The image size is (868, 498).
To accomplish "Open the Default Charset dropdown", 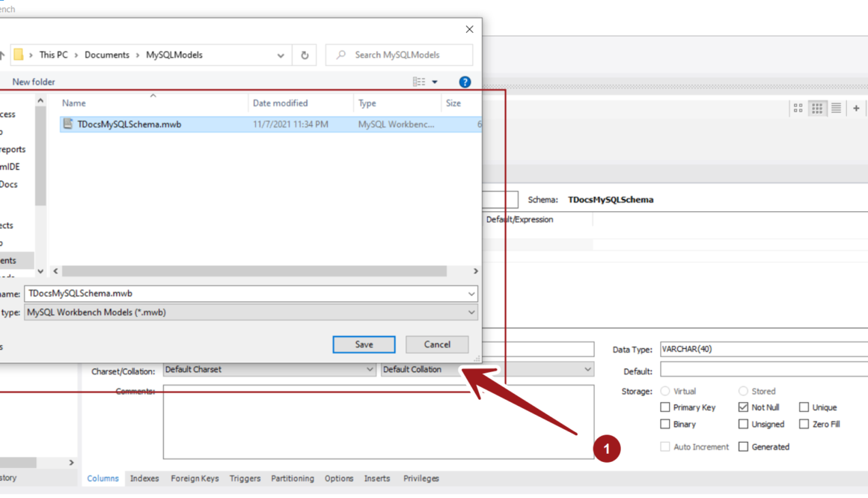I will coord(269,369).
